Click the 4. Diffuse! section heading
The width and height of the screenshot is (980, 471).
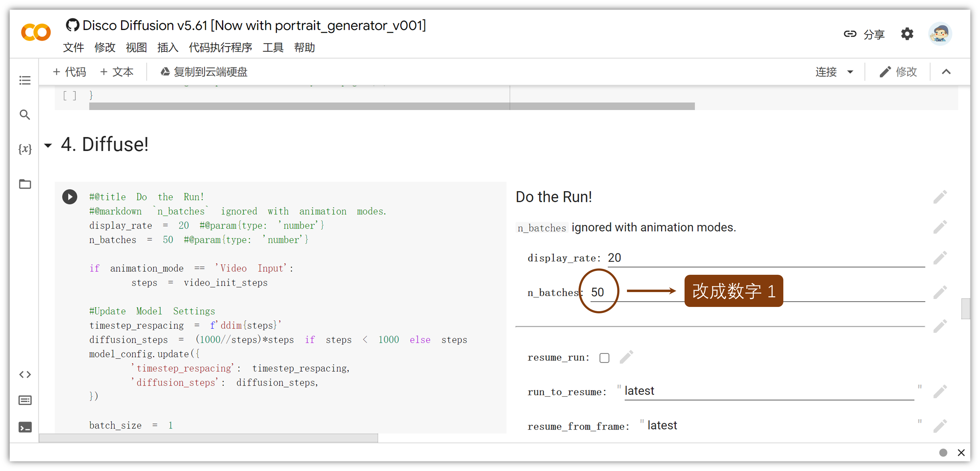click(105, 144)
